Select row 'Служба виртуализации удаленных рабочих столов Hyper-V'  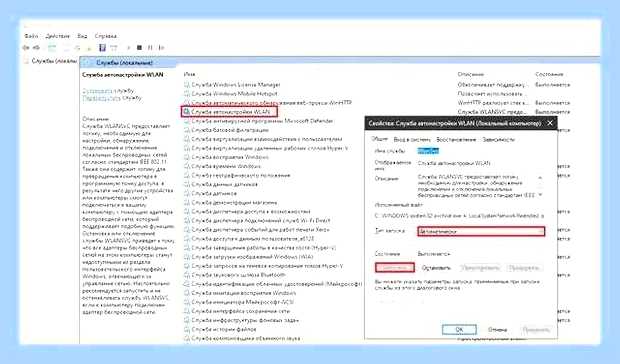[266, 148]
